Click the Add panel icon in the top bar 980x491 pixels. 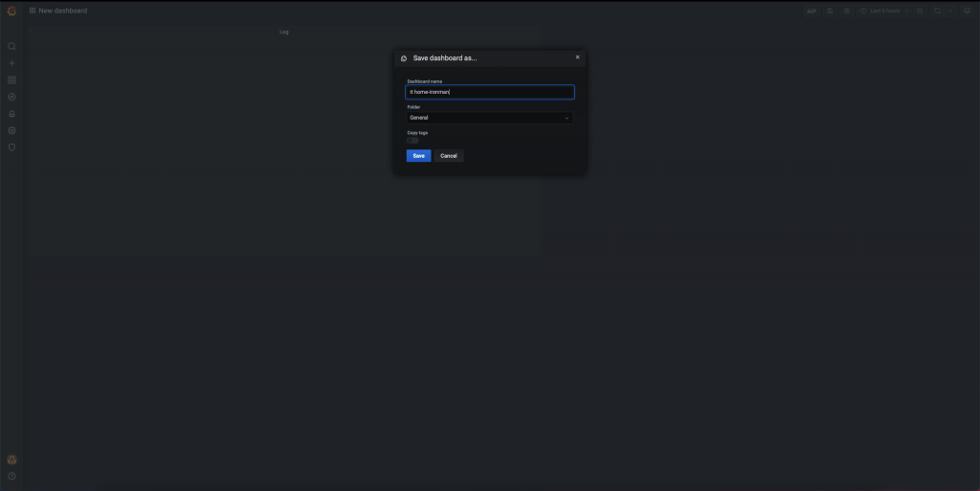tap(812, 11)
